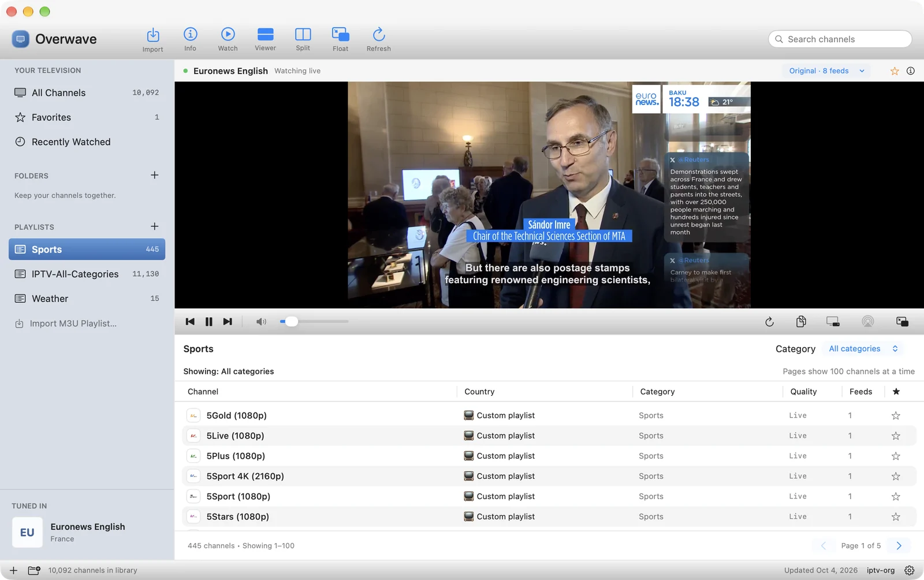Sort by Channel column header
Viewport: 924px width, 580px height.
pyautogui.click(x=203, y=392)
